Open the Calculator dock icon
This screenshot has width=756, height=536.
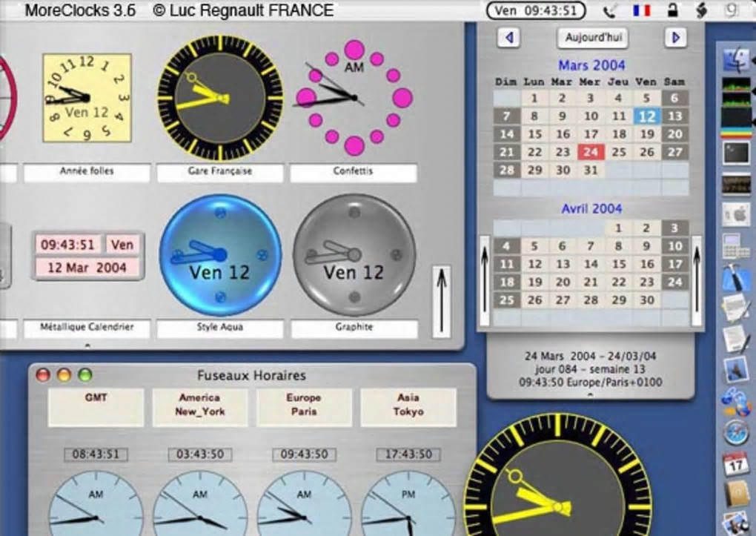[x=736, y=245]
